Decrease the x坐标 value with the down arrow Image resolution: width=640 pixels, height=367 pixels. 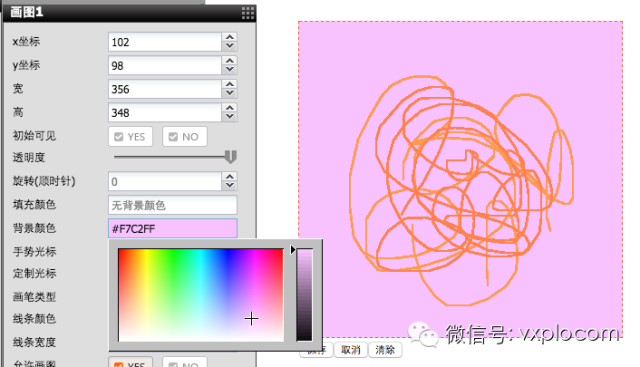point(230,46)
